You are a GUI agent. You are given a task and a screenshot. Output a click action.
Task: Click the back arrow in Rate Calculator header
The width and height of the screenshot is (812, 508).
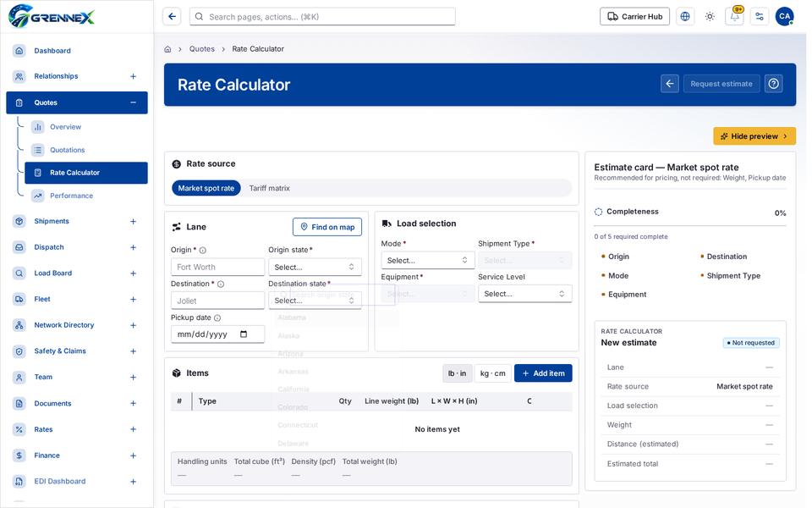click(670, 84)
